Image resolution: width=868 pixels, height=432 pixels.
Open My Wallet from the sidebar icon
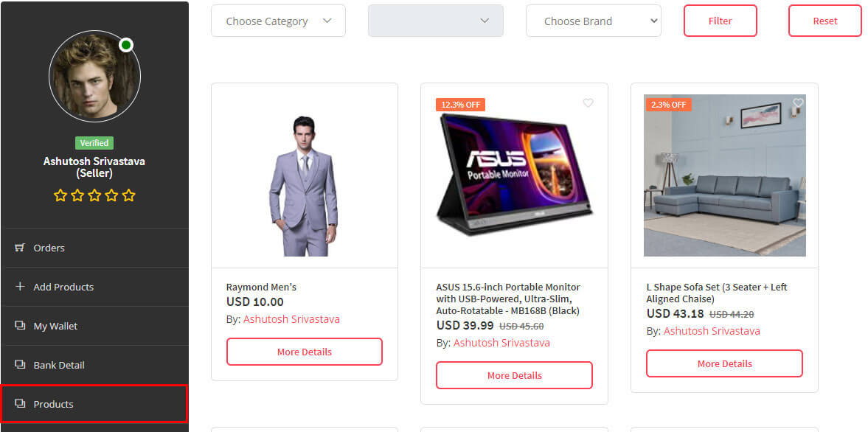click(x=18, y=325)
